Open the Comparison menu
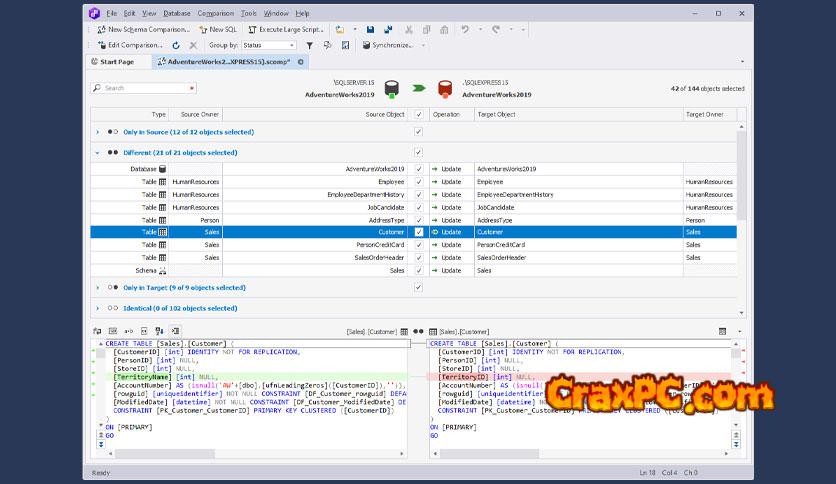Image resolution: width=836 pixels, height=484 pixels. tap(215, 14)
